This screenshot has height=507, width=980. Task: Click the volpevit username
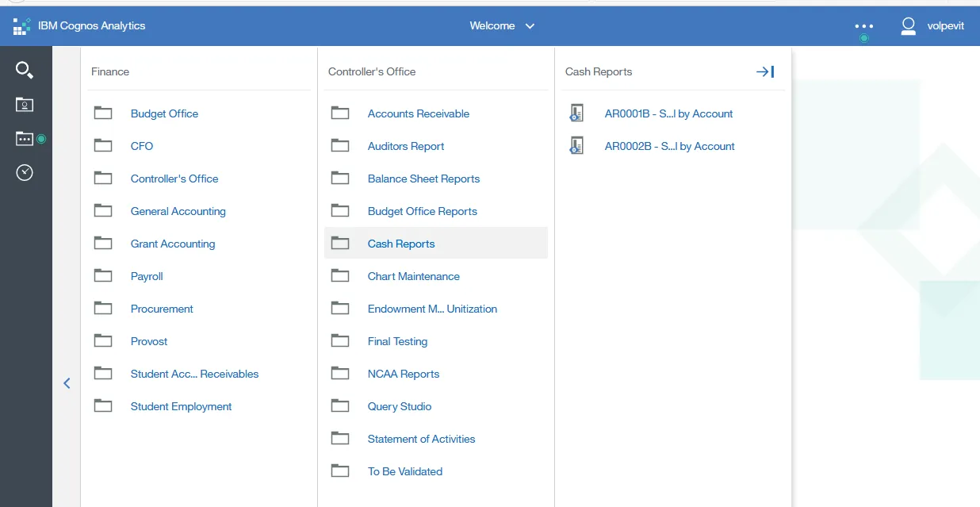pos(945,26)
